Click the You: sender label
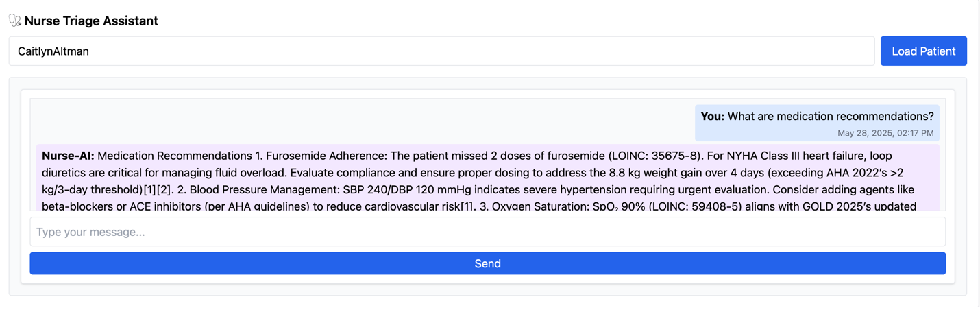Viewport: 980px width, 310px height. [712, 117]
